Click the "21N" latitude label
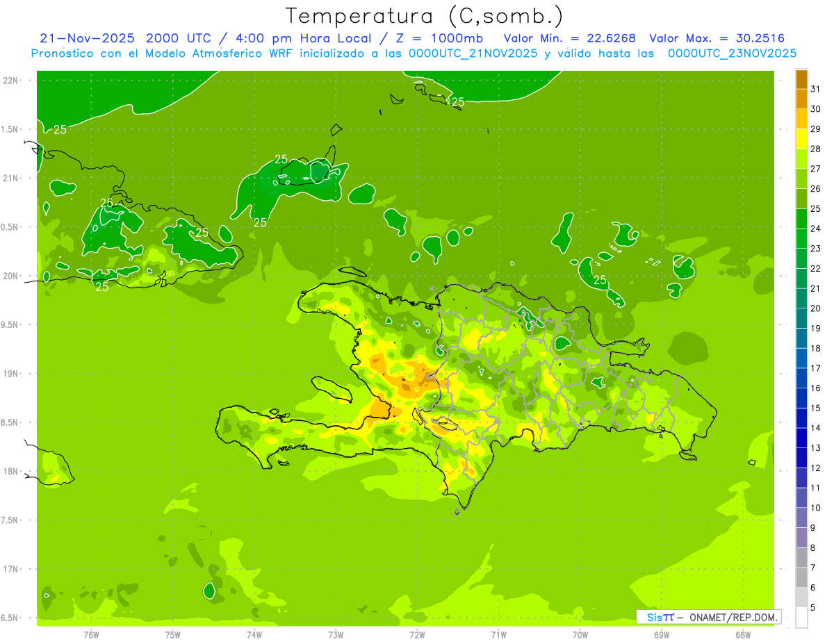This screenshot has height=644, width=834. coord(11,178)
